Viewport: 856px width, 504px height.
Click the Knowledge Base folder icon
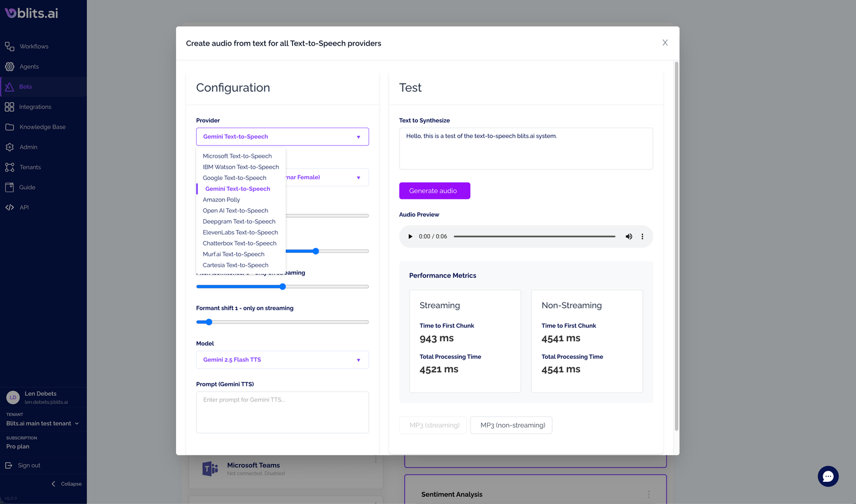pos(9,127)
